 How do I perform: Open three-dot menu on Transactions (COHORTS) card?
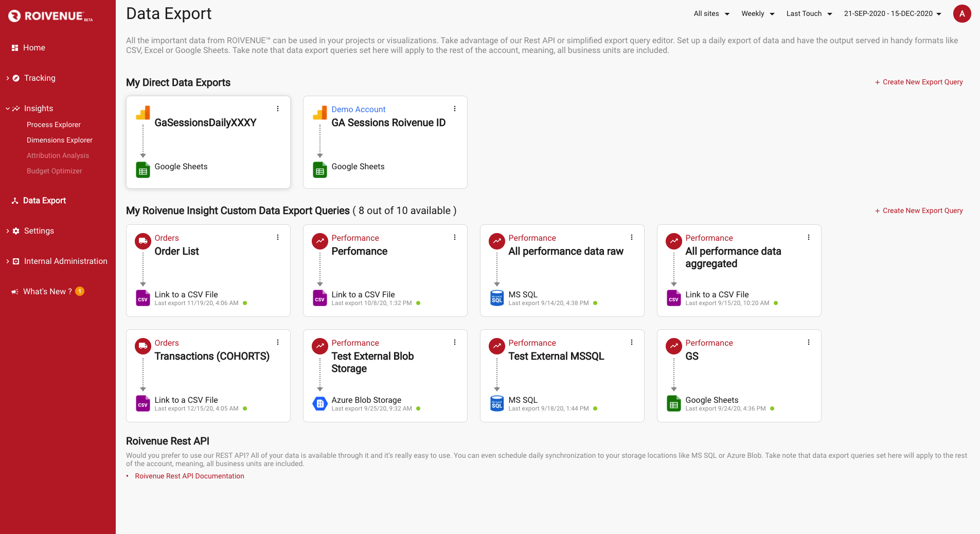pos(278,342)
